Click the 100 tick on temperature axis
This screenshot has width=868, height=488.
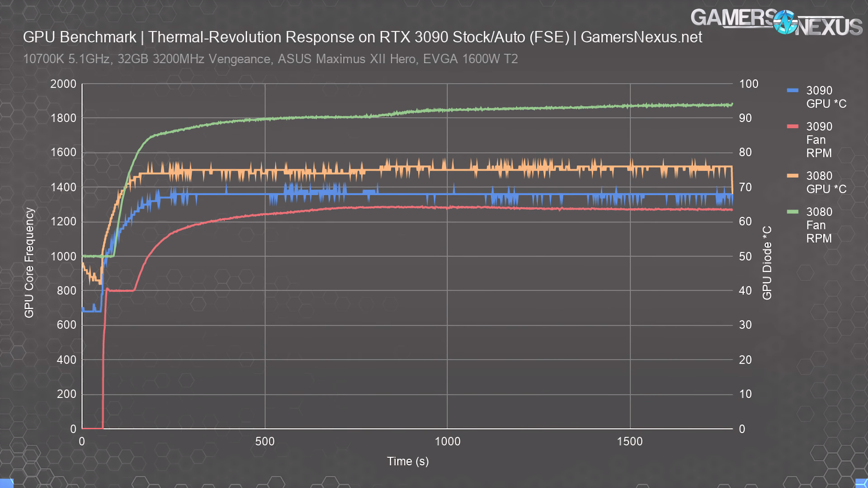[x=748, y=84]
